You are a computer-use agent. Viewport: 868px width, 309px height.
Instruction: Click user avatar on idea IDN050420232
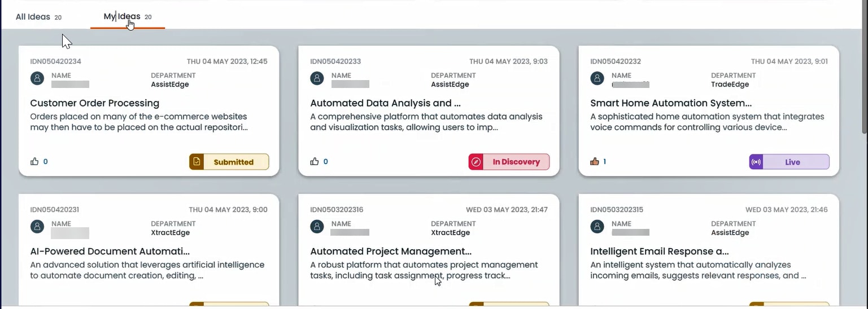pos(597,78)
